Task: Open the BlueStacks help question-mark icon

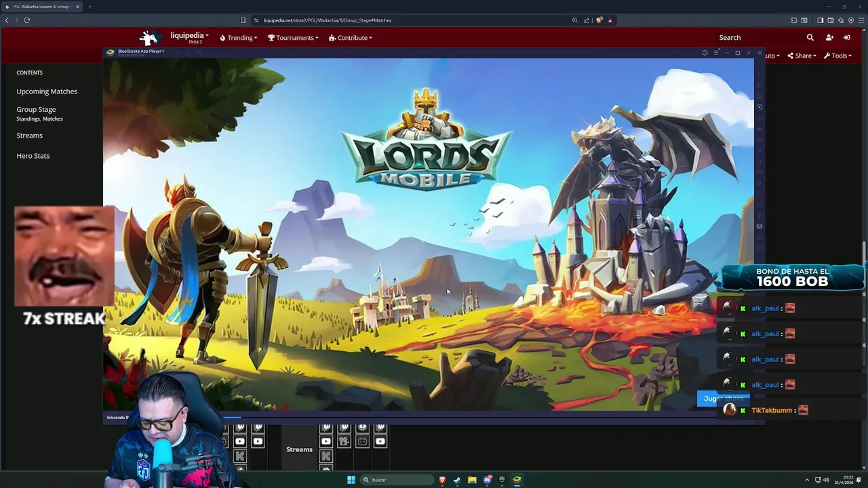Action: [705, 53]
